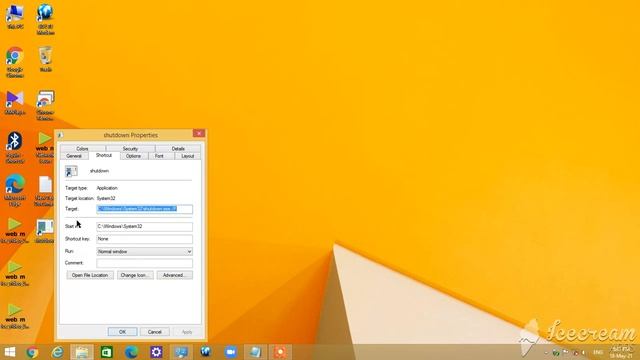
Task: Open the Run window-mode dropdown
Action: click(x=144, y=251)
